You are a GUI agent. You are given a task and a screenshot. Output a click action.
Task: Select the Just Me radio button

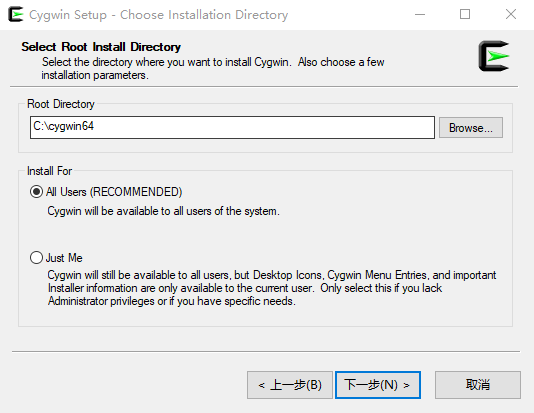36,257
